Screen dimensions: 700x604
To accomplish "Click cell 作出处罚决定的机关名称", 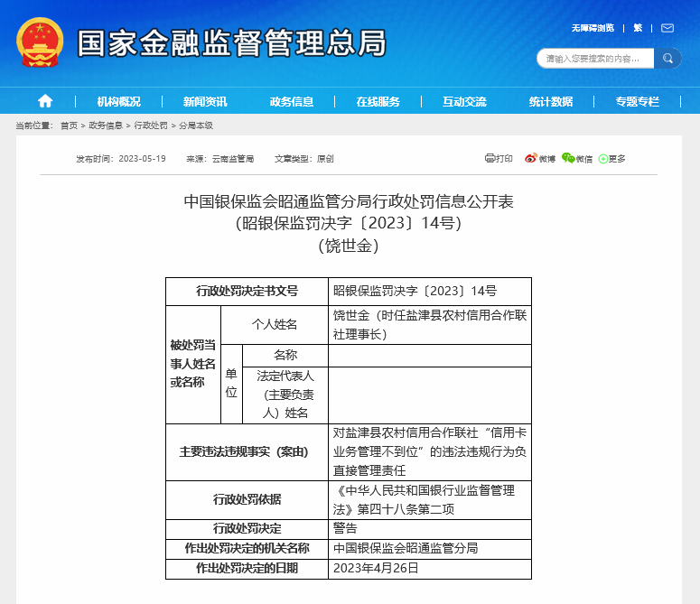I will 247,549.
